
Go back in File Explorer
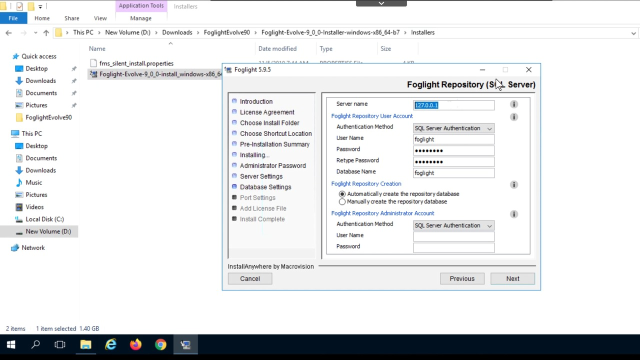coord(9,33)
